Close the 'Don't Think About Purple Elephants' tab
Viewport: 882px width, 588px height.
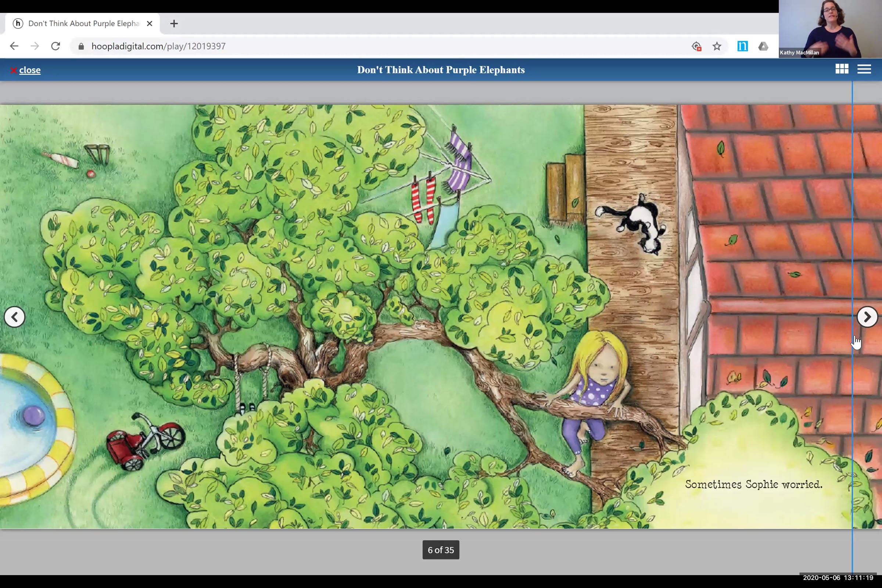150,24
